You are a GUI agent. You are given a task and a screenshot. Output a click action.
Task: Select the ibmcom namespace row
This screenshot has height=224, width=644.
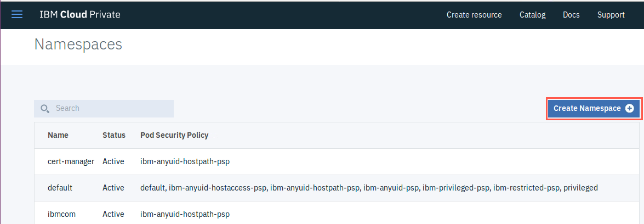[339, 213]
